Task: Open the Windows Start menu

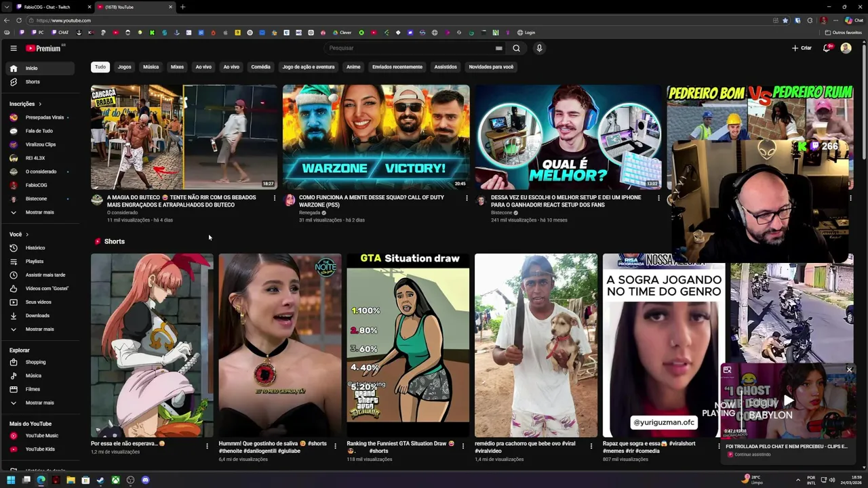Action: pyautogui.click(x=11, y=480)
